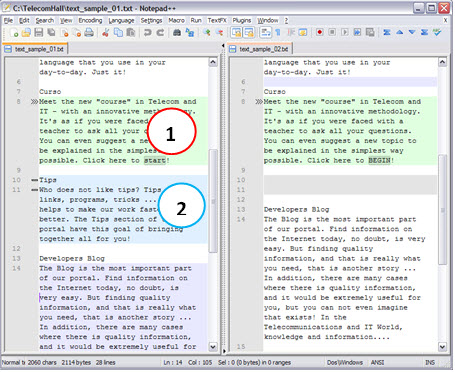This screenshot has height=372, width=455.
Task: Collapse fold marker at line 11
Action: click(x=34, y=190)
